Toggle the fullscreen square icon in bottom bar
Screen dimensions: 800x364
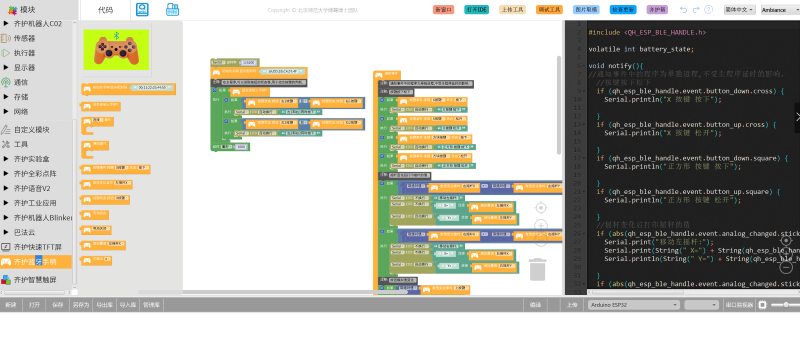point(762,305)
